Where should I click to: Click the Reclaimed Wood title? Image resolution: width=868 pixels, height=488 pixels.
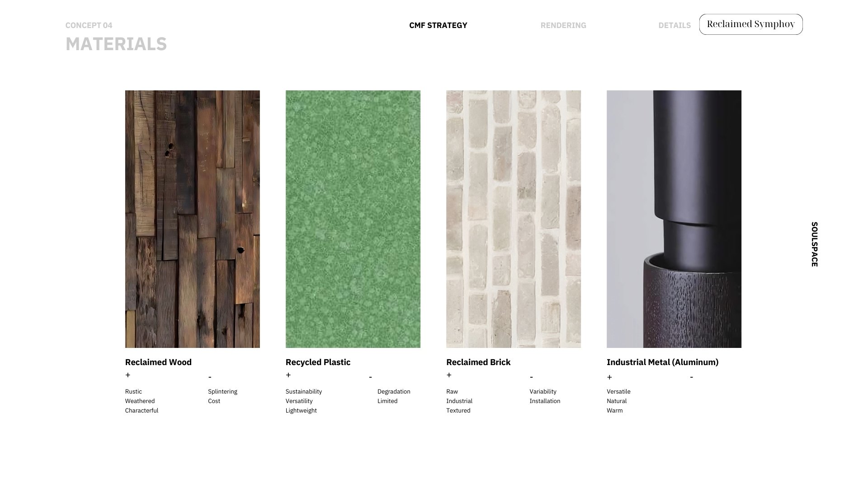coord(158,362)
